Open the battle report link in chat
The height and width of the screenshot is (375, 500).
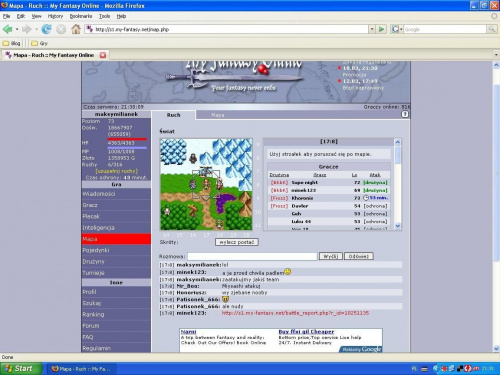click(295, 313)
